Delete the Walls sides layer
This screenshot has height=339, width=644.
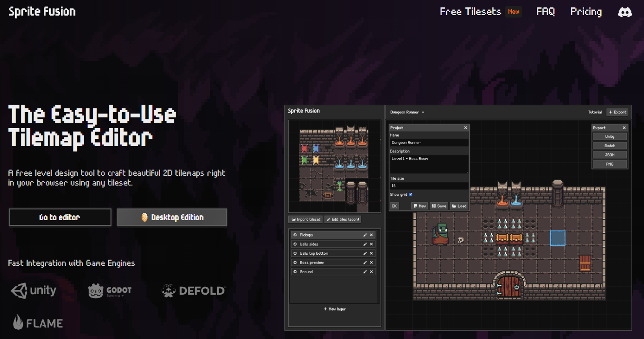click(371, 245)
